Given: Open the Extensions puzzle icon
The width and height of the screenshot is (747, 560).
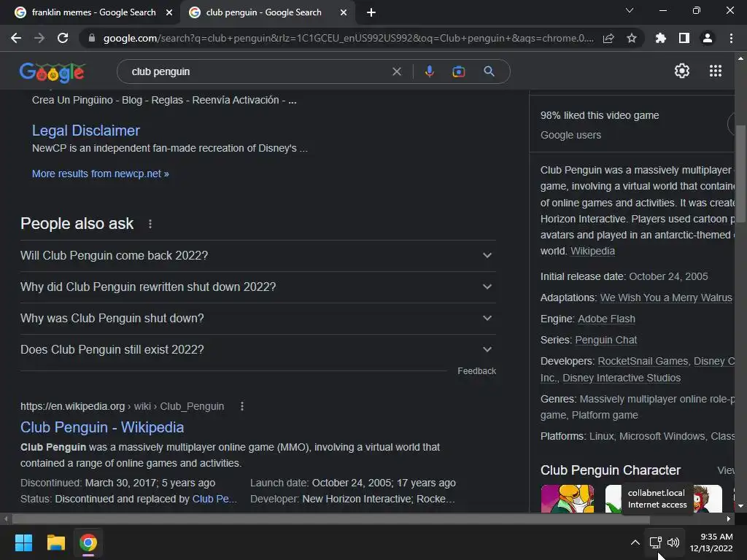Looking at the screenshot, I should click(661, 38).
